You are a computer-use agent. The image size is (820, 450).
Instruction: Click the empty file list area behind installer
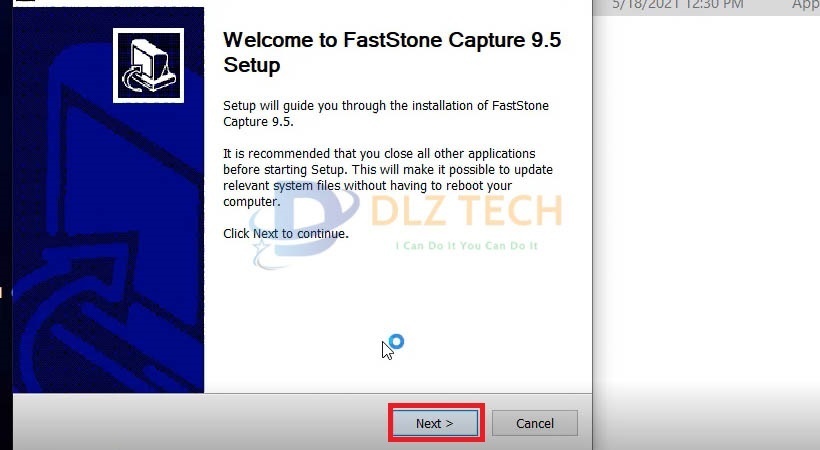pyautogui.click(x=706, y=209)
